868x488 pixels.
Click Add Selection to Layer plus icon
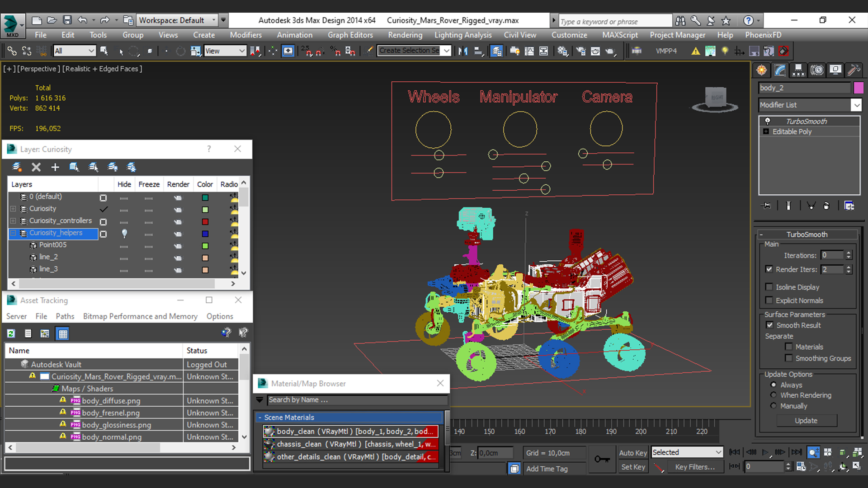[55, 167]
